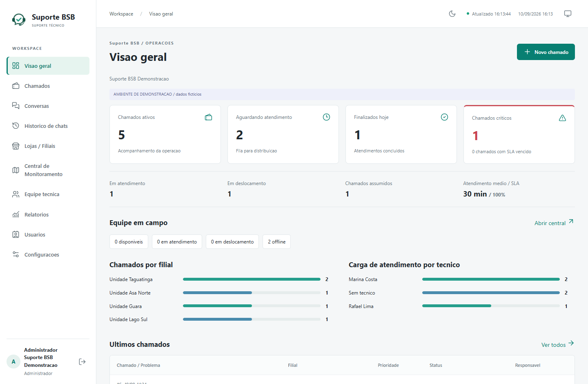This screenshot has height=384, width=588.
Task: Click the Rafael Lima technician name
Action: pyautogui.click(x=361, y=306)
